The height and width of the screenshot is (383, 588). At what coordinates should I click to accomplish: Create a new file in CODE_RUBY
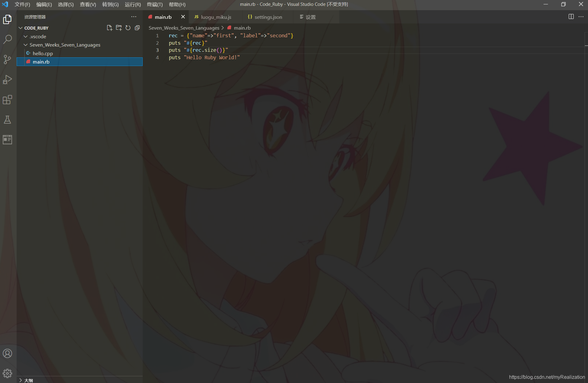[x=109, y=28]
